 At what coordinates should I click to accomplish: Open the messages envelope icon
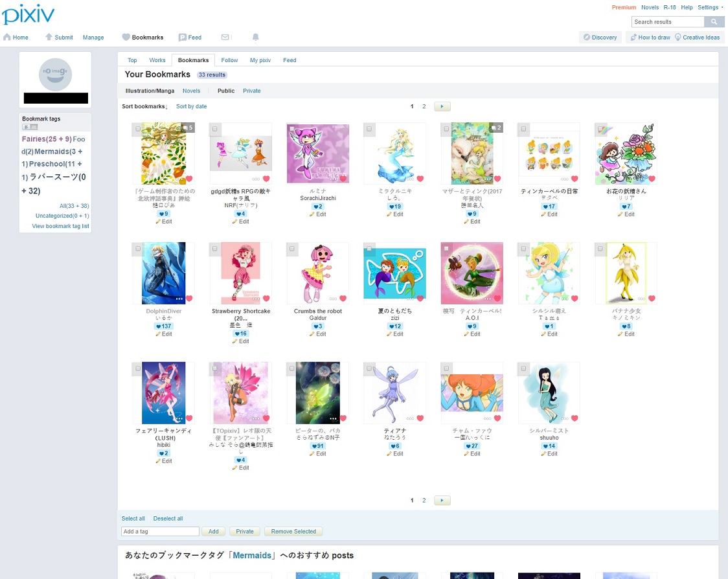[x=225, y=37]
